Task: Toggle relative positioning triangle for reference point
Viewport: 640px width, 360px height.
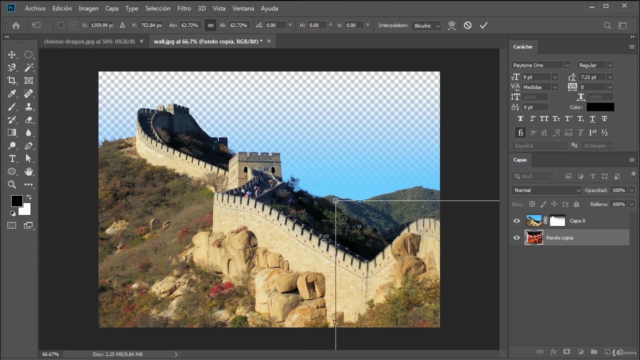Action: (122, 25)
